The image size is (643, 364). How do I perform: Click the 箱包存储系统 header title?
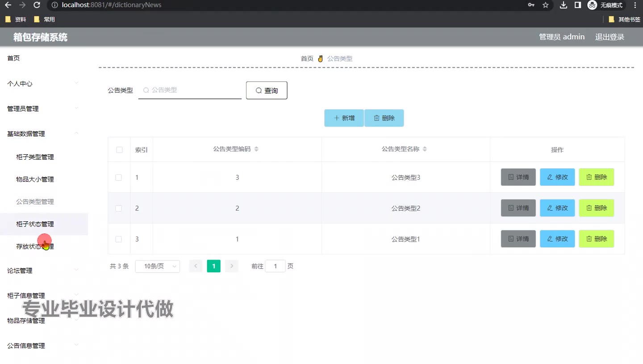(x=40, y=37)
